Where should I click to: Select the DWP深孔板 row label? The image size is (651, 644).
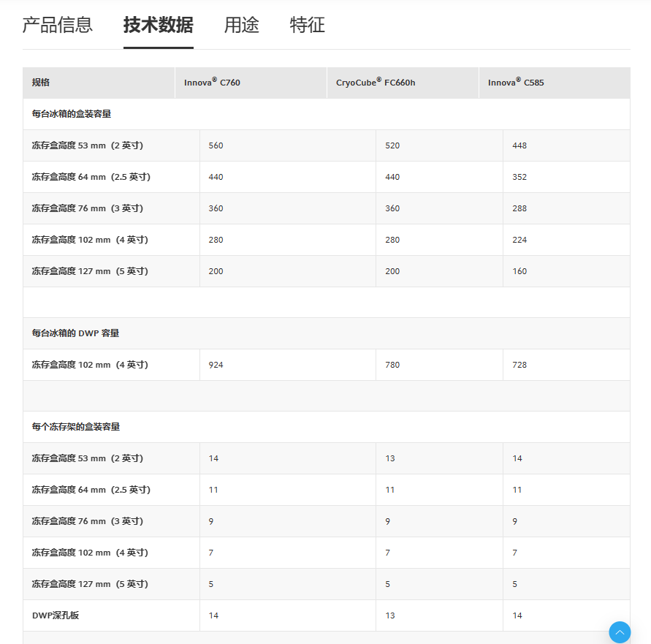coord(56,615)
